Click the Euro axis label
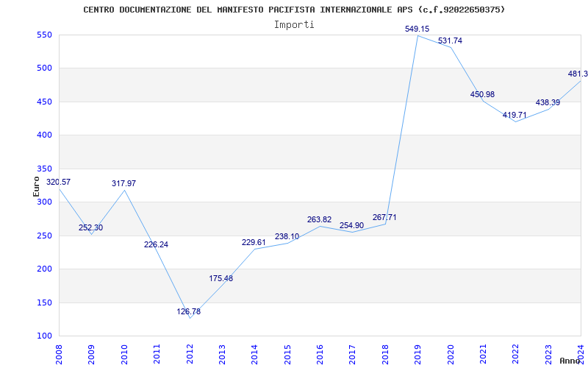 (36, 186)
